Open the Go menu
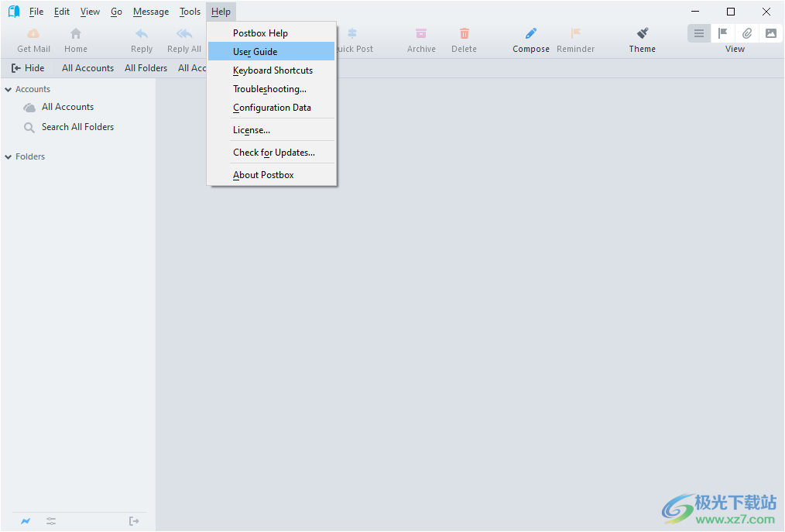785x532 pixels. pyautogui.click(x=116, y=12)
